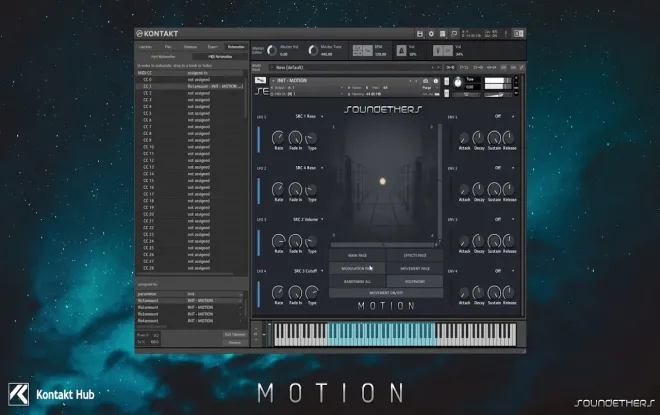Click the vertical bar beside XY pad
660x415 pixels.
point(440,182)
